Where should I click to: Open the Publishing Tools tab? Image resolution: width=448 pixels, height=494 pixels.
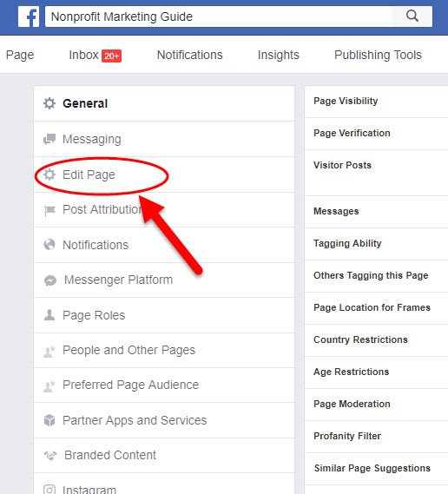tap(378, 55)
